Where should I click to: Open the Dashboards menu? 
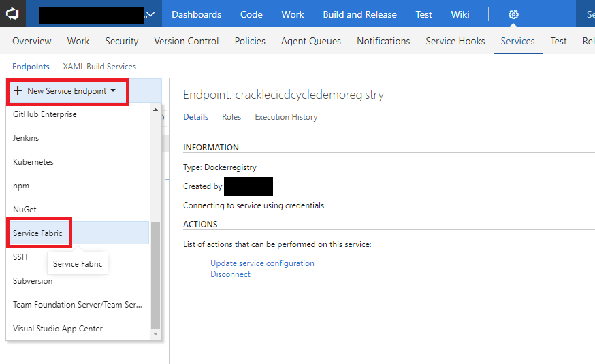196,14
